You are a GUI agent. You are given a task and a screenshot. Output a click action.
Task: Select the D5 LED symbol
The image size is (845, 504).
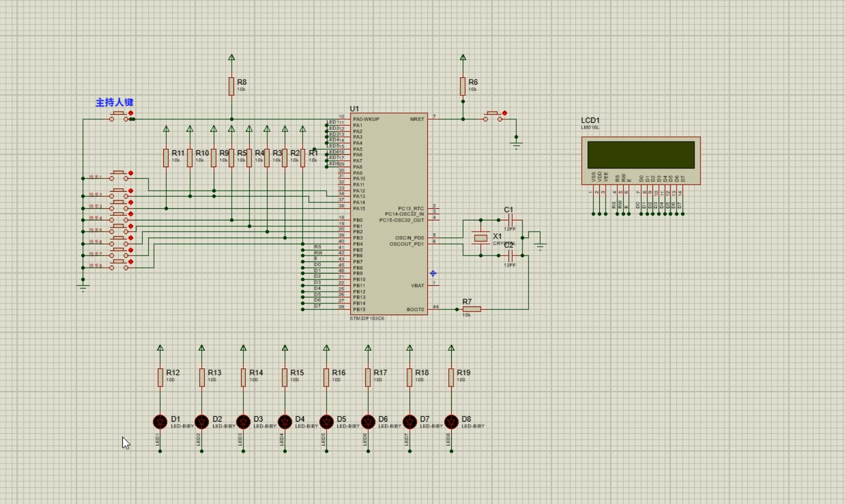click(x=327, y=422)
